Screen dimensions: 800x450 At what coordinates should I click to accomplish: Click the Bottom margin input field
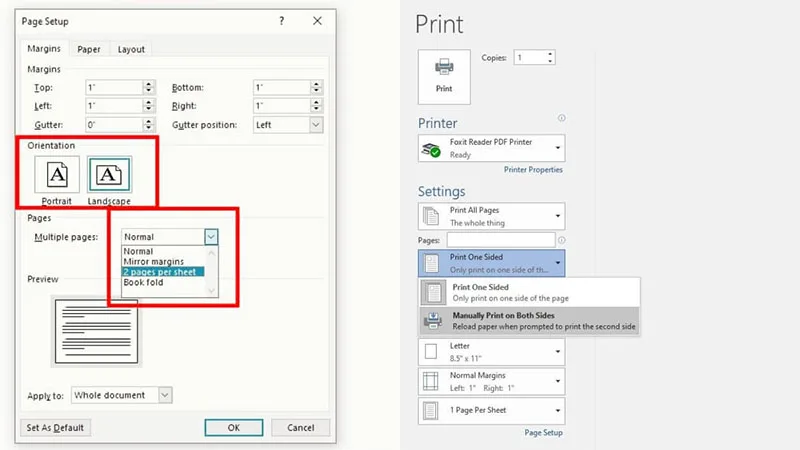[282, 87]
